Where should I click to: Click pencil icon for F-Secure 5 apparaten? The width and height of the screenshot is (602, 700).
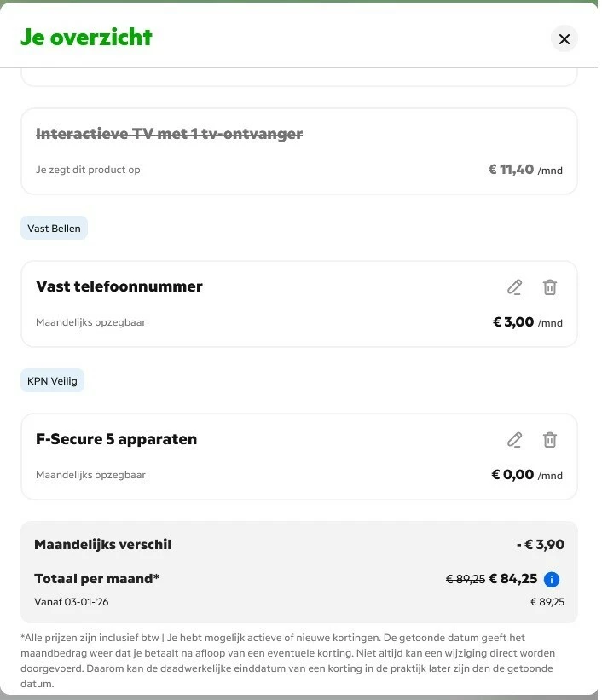click(514, 440)
